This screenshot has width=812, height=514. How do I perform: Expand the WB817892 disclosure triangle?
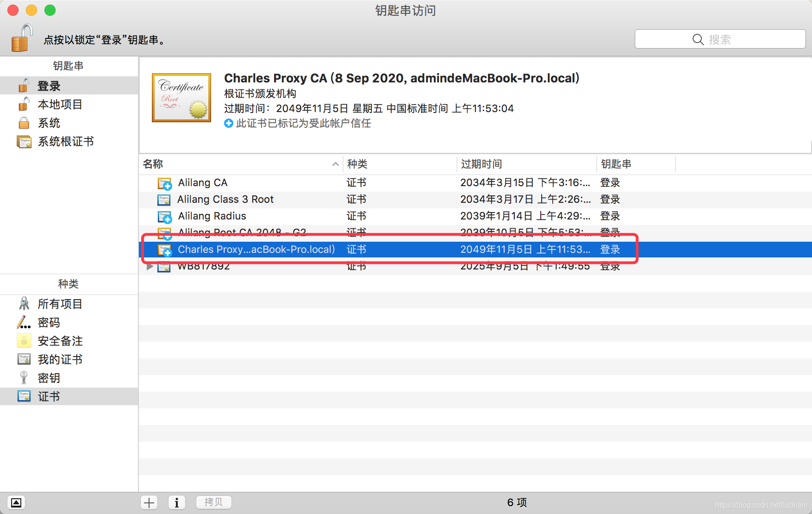(150, 267)
